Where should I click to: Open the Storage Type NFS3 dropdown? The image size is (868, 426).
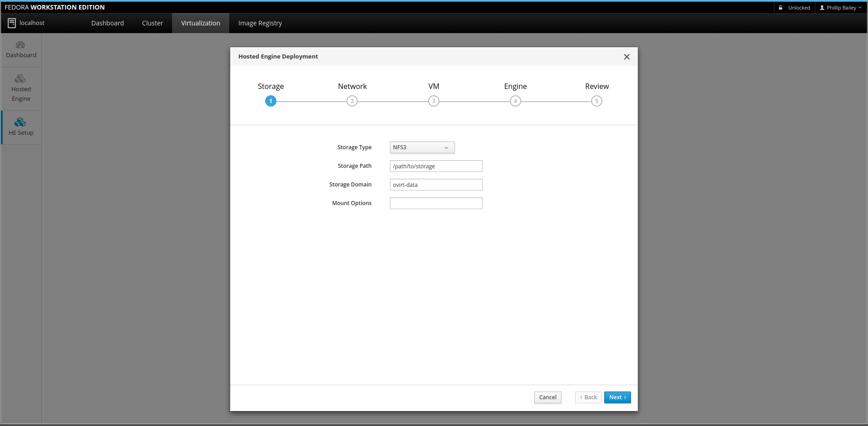422,147
